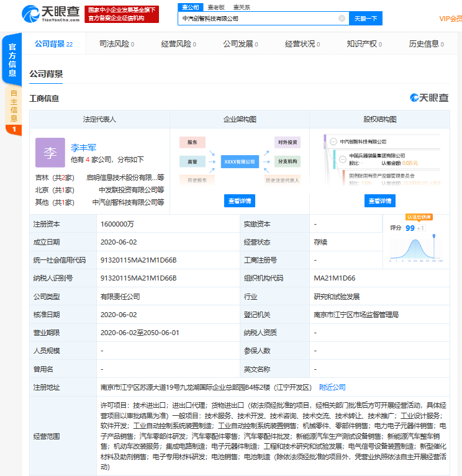Click the 北京 (共1家) region entry

[x=55, y=190]
